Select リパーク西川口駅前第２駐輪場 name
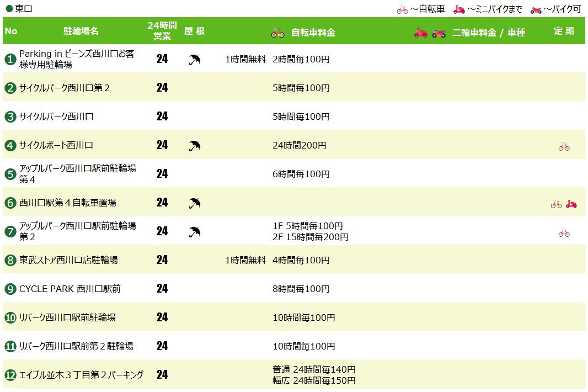This screenshot has width=588, height=392. point(76,346)
